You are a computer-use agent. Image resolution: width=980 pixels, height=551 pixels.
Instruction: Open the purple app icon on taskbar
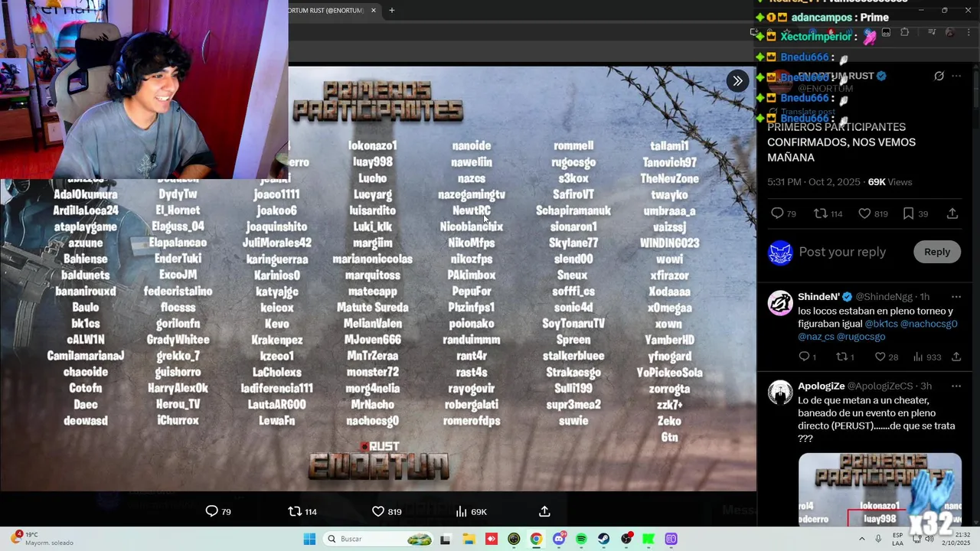671,539
